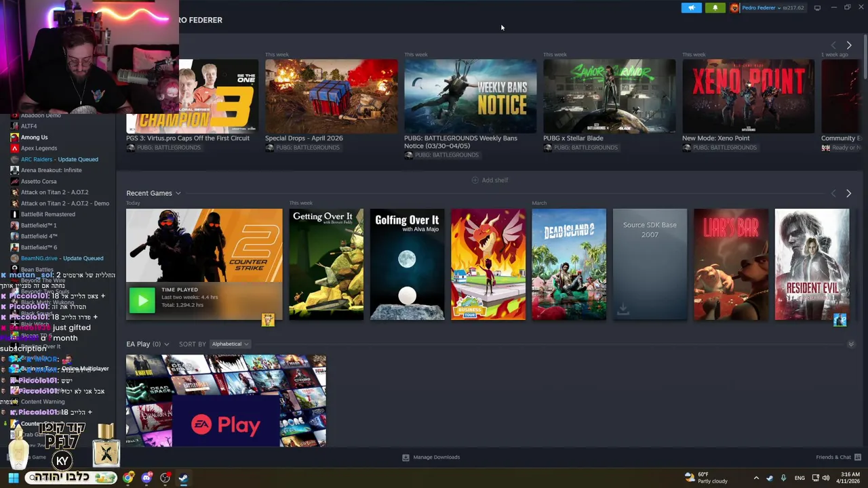Show previous Recent Games with left arrow
The width and height of the screenshot is (868, 488).
[x=833, y=194]
